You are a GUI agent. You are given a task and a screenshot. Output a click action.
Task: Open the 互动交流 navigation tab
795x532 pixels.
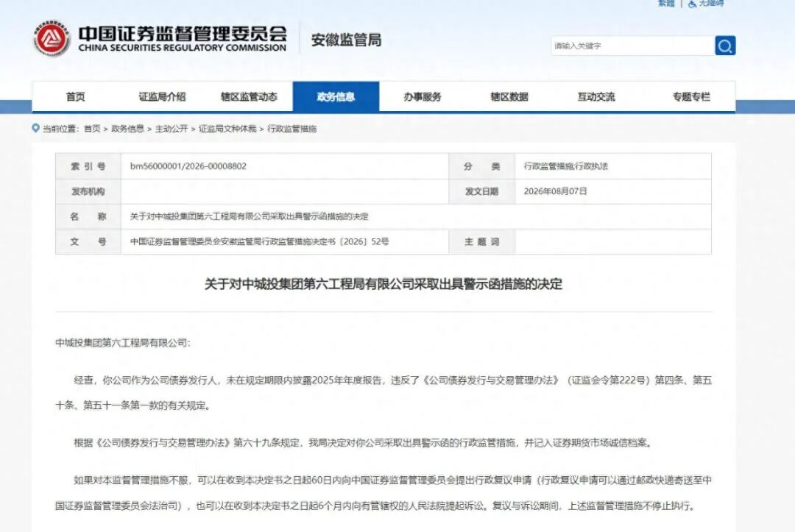(x=596, y=96)
